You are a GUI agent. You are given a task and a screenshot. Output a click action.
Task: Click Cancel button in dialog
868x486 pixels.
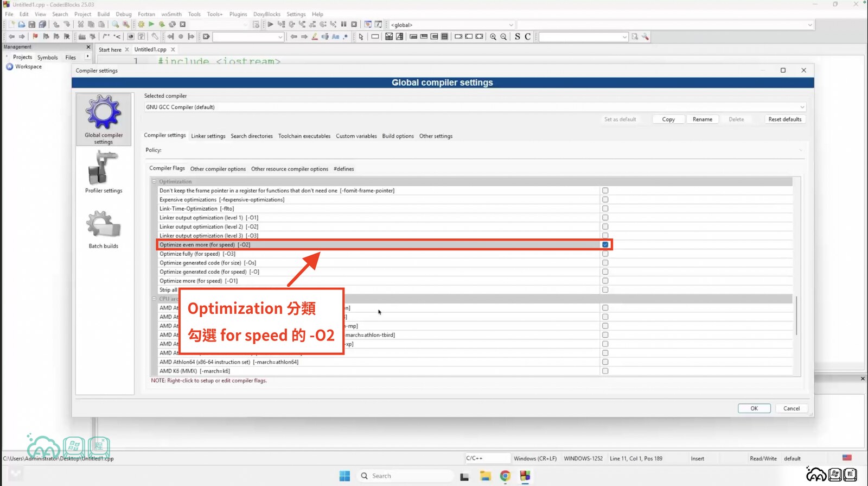[792, 408]
